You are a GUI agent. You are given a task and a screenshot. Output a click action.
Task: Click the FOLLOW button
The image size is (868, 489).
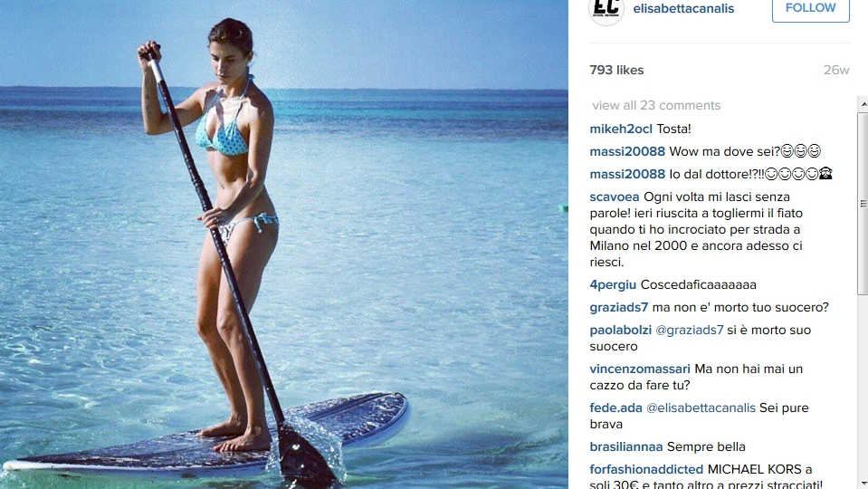coord(810,8)
